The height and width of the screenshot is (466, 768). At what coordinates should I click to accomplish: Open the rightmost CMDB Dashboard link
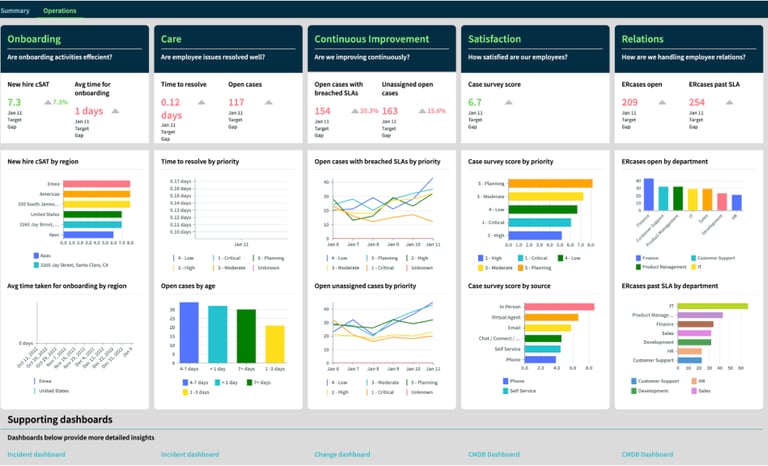(x=647, y=454)
